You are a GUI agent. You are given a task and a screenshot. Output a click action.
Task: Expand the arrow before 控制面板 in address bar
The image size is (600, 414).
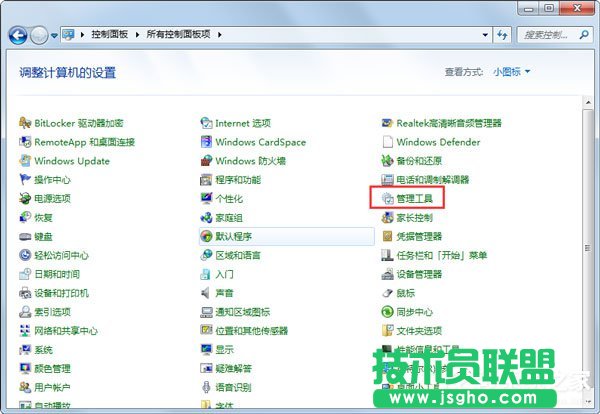pyautogui.click(x=82, y=35)
